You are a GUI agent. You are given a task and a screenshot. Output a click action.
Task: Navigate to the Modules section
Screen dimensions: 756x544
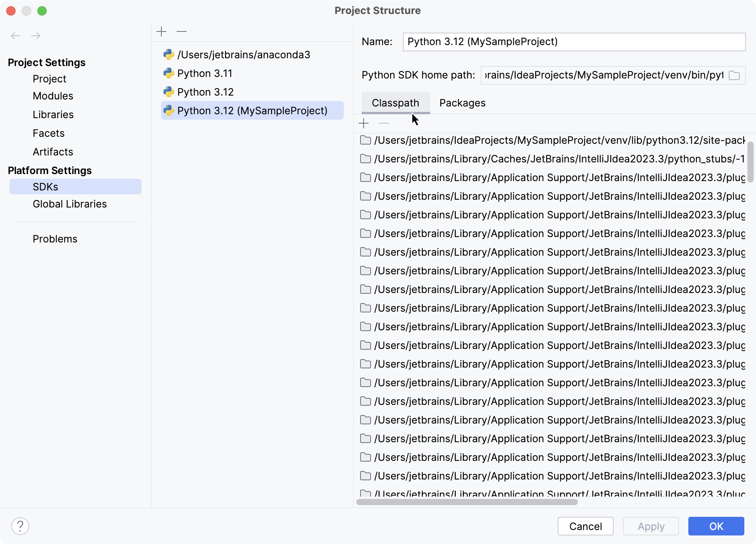53,96
